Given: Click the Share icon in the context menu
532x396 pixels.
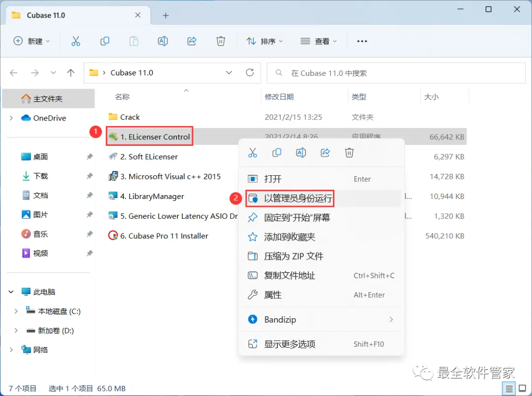Looking at the screenshot, I should tap(325, 153).
